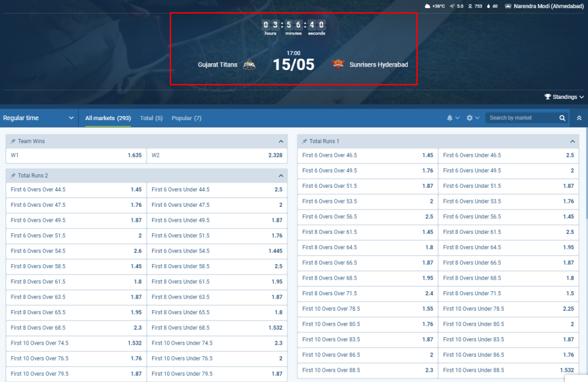
Task: Click the 15/05 match date
Action: tap(293, 64)
